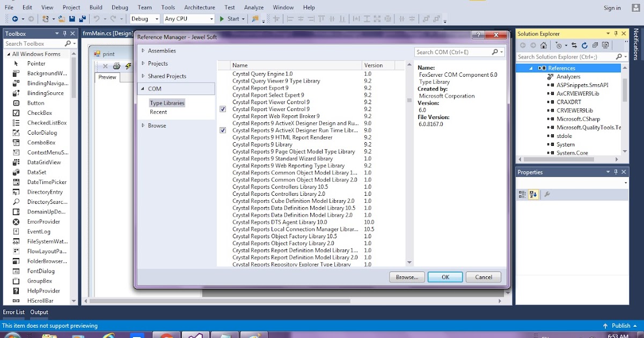Viewport: 644px width, 338px height.
Task: Click the Save All icon on the toolbar
Action: (82, 19)
